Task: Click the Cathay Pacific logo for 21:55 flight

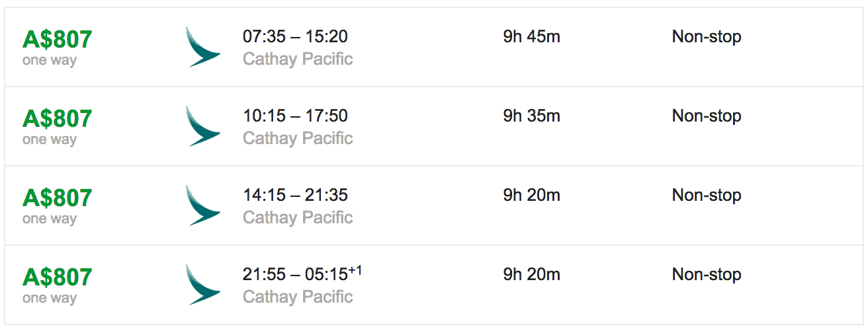Action: tap(203, 285)
